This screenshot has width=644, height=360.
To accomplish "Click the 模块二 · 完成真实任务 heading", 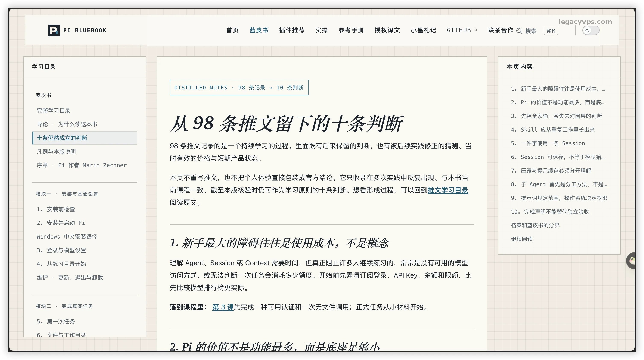I will point(64,306).
